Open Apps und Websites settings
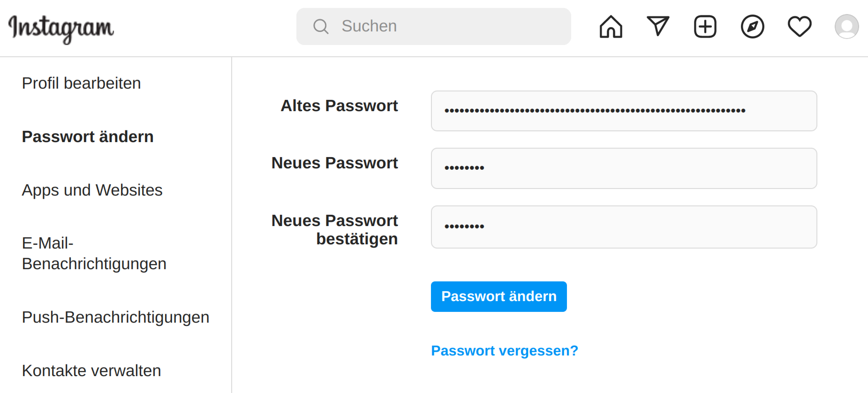 click(x=92, y=190)
